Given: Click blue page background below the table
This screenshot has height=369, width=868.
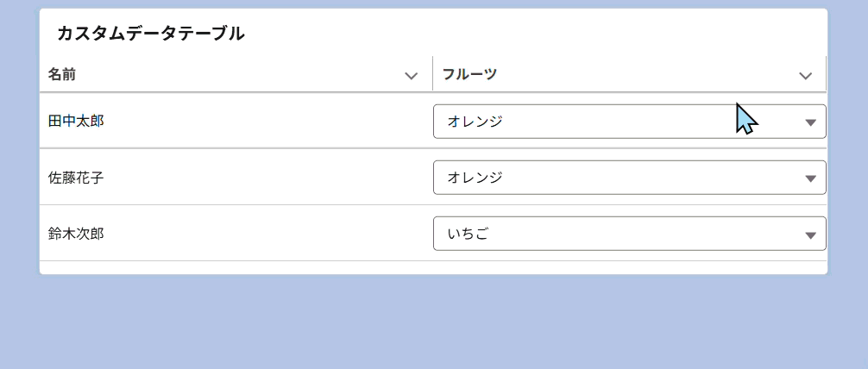Looking at the screenshot, I should pos(431,323).
